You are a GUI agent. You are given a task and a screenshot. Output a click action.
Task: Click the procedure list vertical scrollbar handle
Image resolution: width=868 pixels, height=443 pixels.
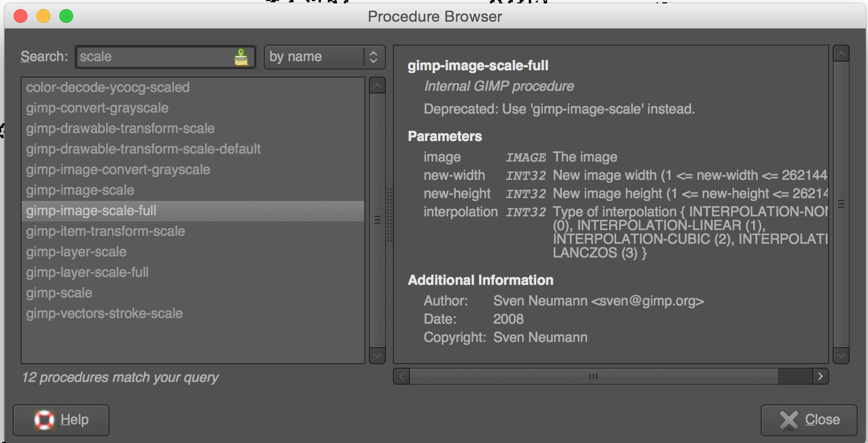point(377,220)
